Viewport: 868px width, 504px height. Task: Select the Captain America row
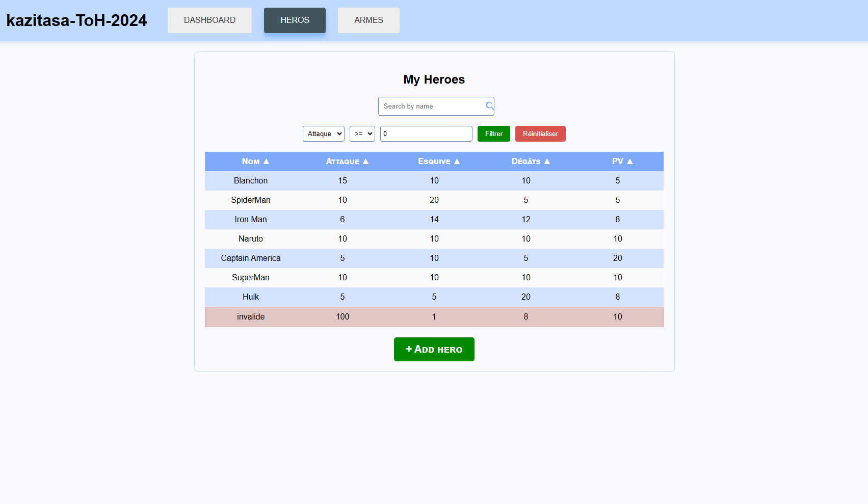pyautogui.click(x=251, y=258)
